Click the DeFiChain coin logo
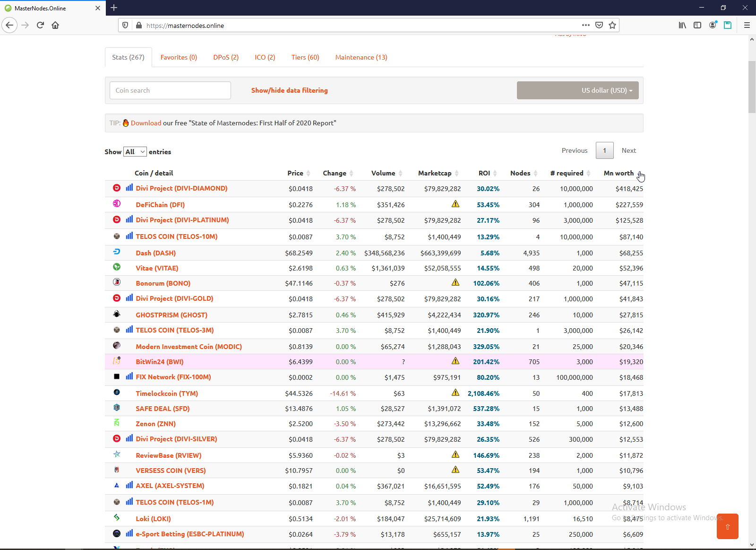This screenshot has height=550, width=756. click(x=117, y=204)
